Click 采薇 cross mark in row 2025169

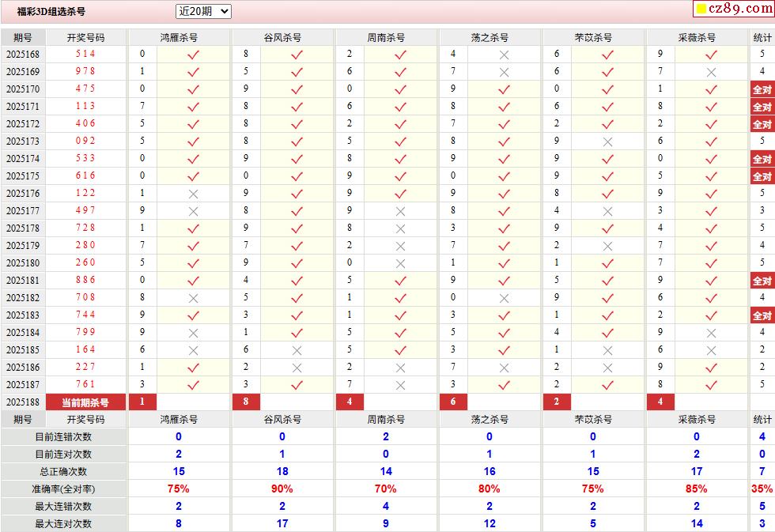pyautogui.click(x=711, y=72)
